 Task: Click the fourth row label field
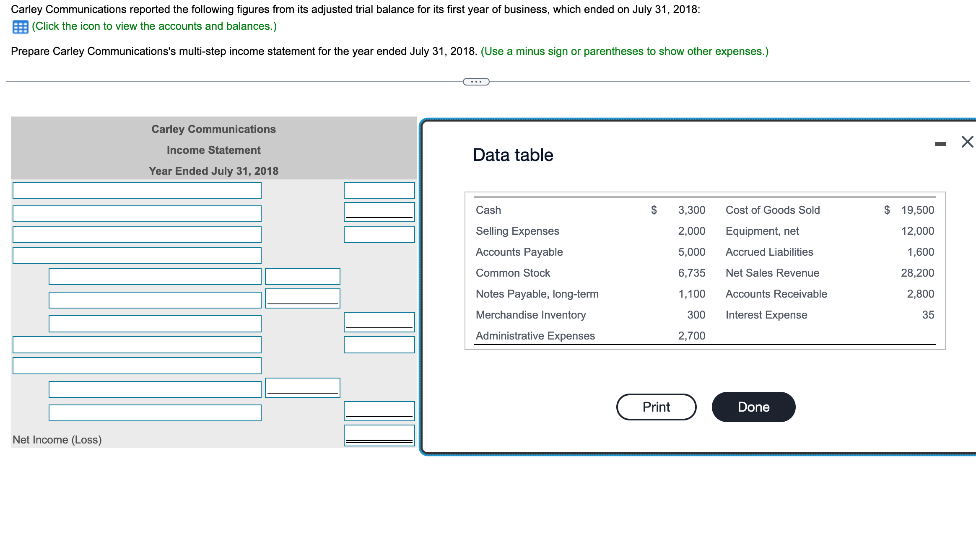(137, 256)
